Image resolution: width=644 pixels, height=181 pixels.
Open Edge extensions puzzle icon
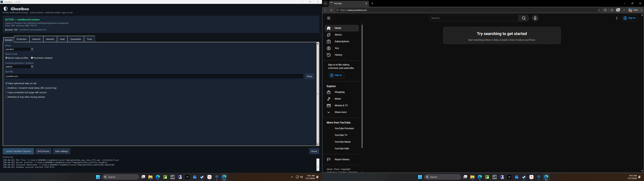point(605,10)
